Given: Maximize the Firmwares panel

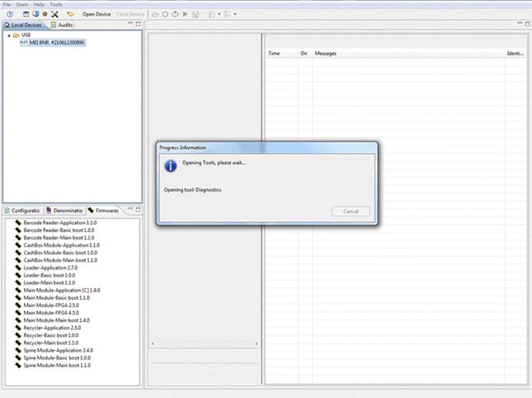Looking at the screenshot, I should tap(138, 209).
